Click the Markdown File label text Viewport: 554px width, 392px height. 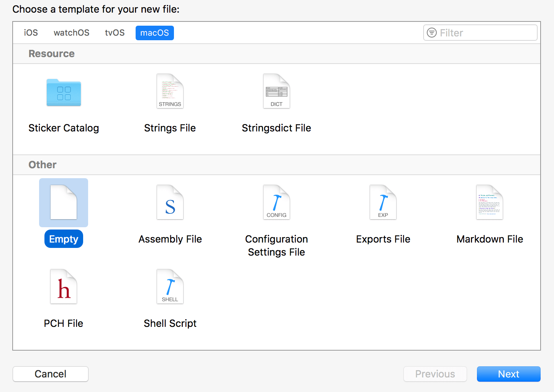pyautogui.click(x=490, y=239)
